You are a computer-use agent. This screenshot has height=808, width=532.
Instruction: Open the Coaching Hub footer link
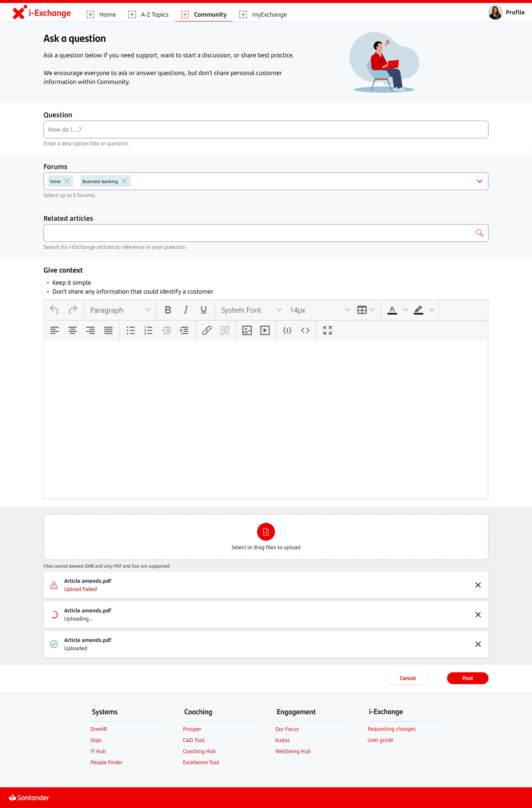(199, 751)
